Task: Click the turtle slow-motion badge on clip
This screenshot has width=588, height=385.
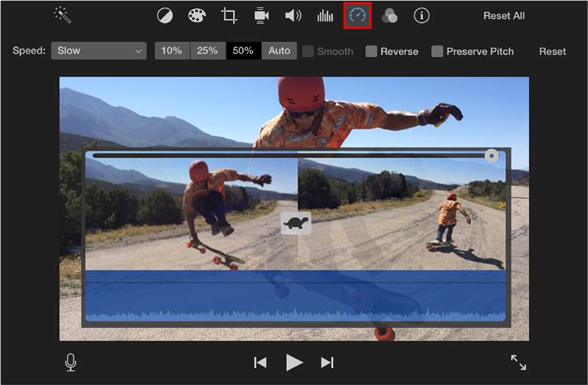Action: point(296,223)
